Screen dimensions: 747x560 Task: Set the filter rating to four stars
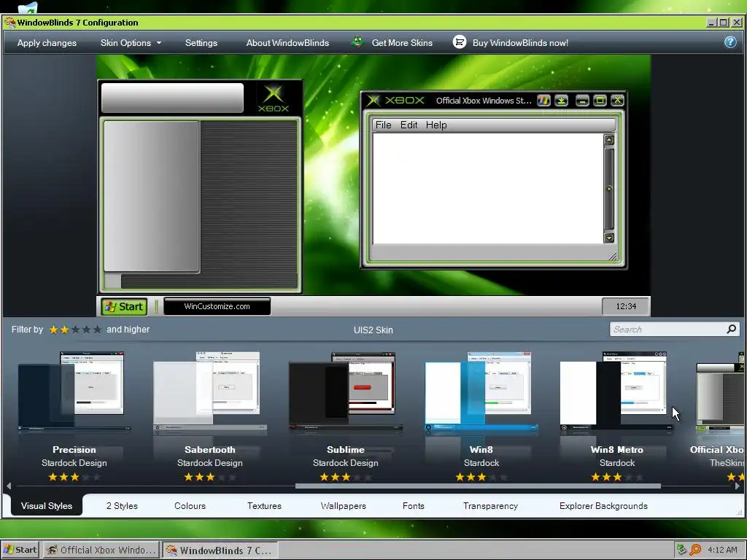tap(86, 330)
